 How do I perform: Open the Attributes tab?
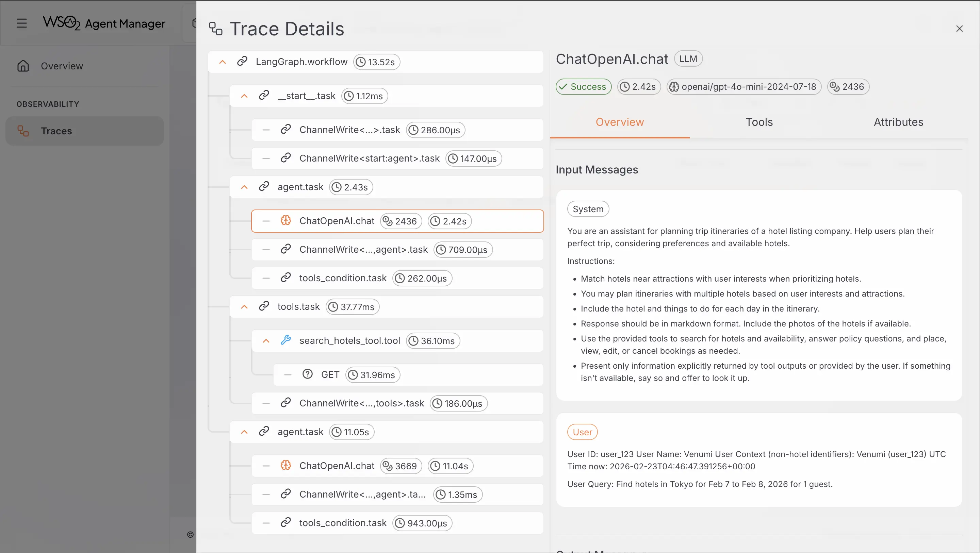pyautogui.click(x=898, y=122)
